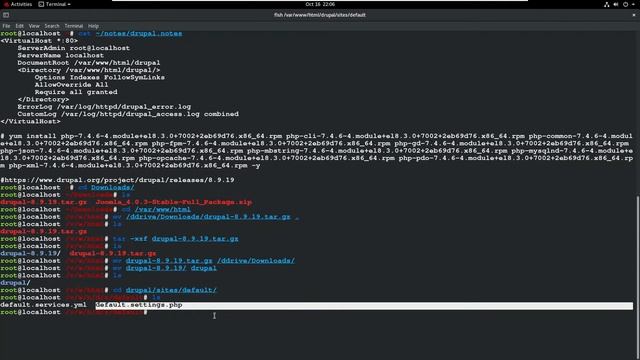Click the ErrorLog drupal_error.log line

click(x=104, y=107)
